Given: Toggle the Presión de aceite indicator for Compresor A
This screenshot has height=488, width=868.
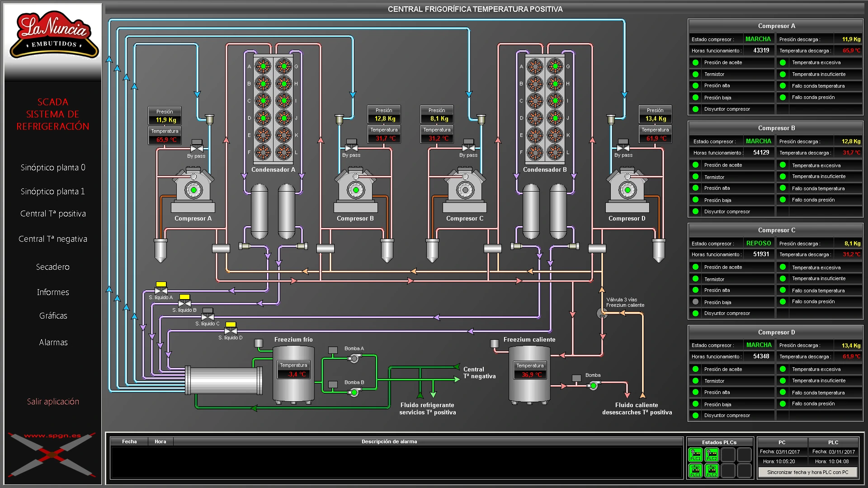Looking at the screenshot, I should [x=695, y=62].
